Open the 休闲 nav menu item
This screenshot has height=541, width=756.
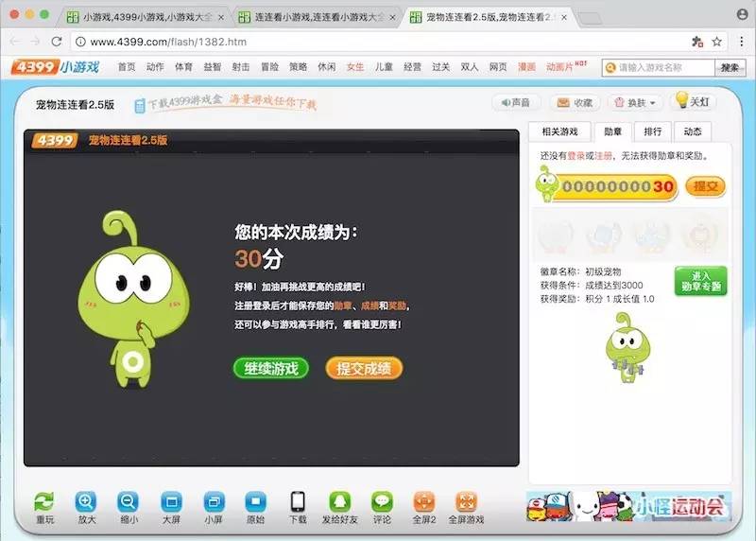point(327,67)
